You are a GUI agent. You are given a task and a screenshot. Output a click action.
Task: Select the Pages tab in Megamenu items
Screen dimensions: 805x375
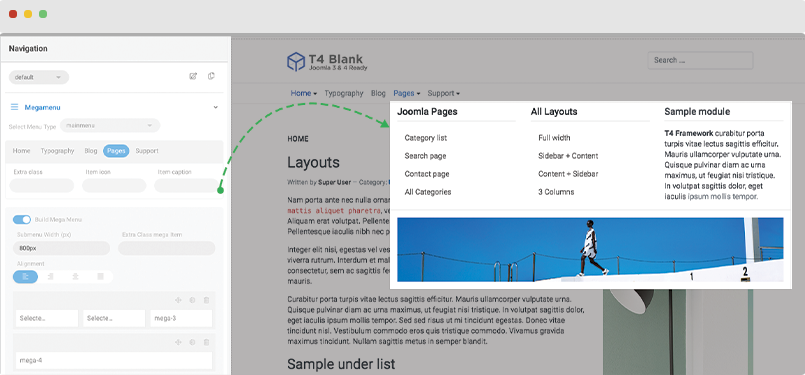117,151
